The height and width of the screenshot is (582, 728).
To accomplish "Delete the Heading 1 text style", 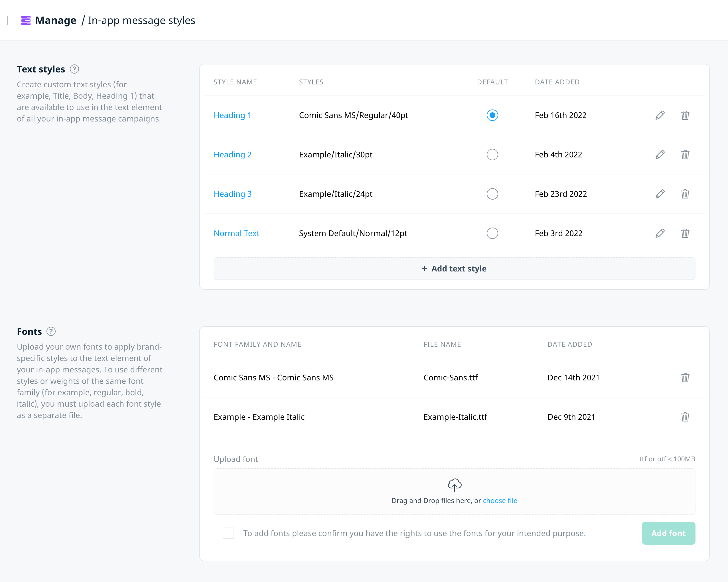I will tap(685, 115).
